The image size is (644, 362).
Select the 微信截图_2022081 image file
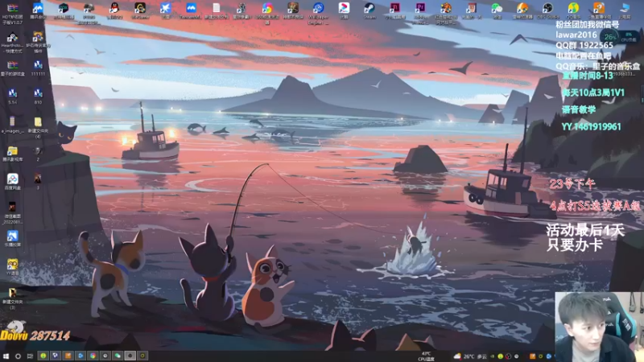[12, 212]
